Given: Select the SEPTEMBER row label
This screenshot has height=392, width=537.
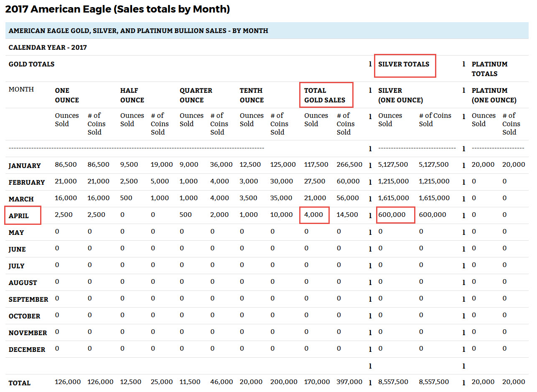Looking at the screenshot, I should point(28,299).
